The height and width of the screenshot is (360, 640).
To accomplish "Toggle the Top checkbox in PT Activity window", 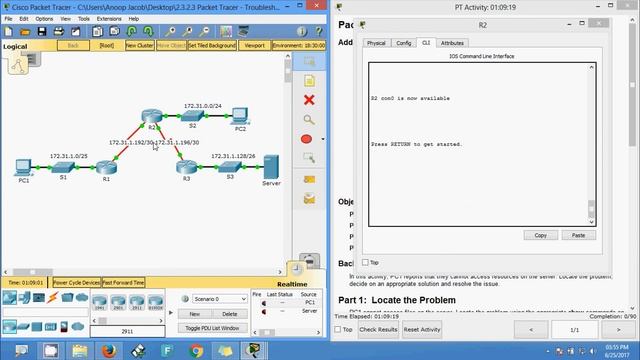I will (x=338, y=329).
